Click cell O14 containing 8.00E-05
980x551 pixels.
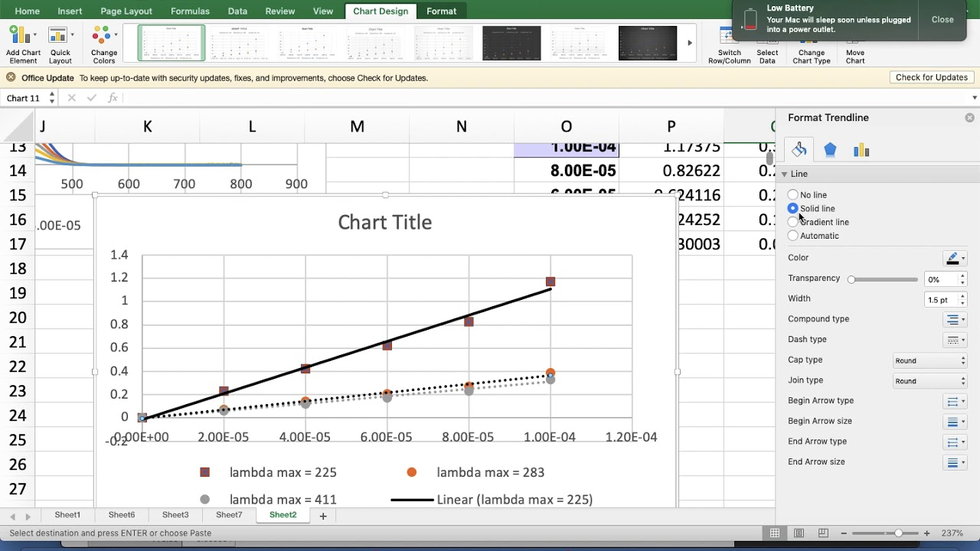[x=566, y=171]
